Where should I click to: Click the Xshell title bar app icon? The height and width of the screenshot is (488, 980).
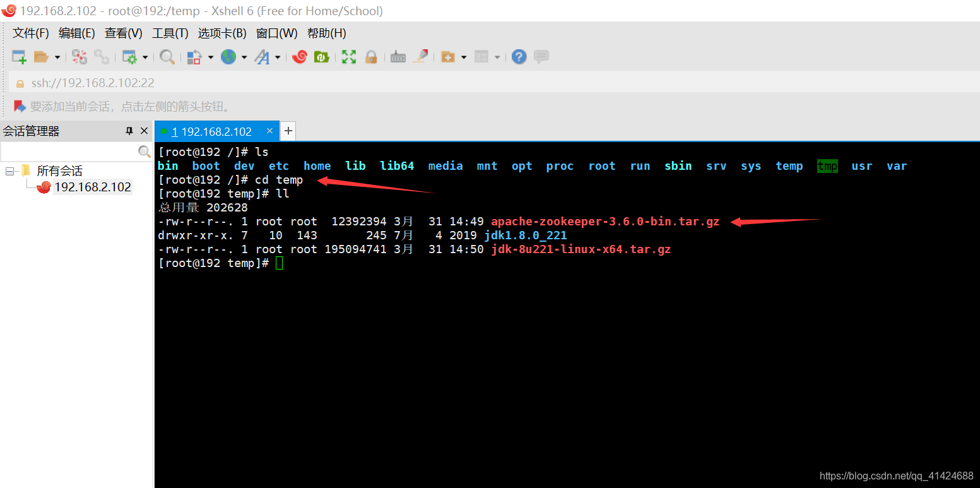(x=9, y=11)
